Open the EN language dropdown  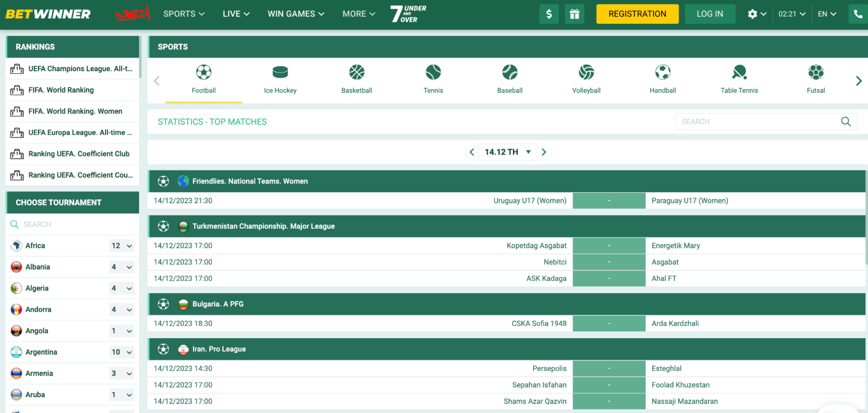pos(827,14)
